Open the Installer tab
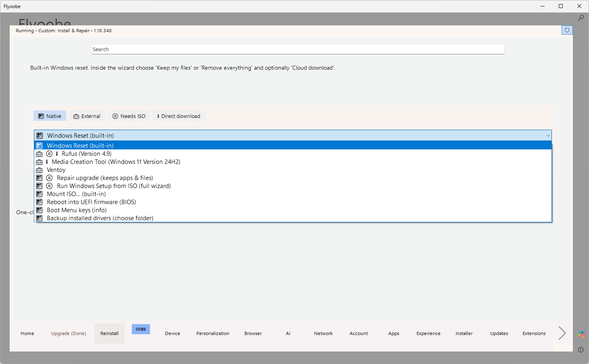This screenshot has height=364, width=589. coord(464,333)
